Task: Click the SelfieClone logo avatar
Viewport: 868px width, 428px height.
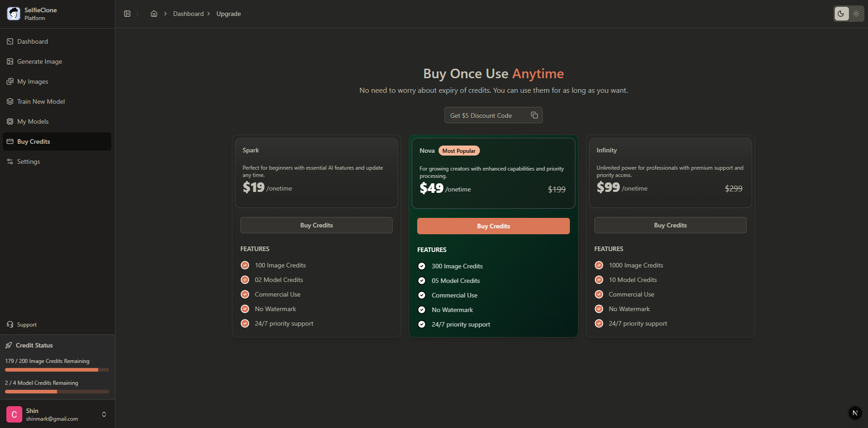Action: point(14,14)
